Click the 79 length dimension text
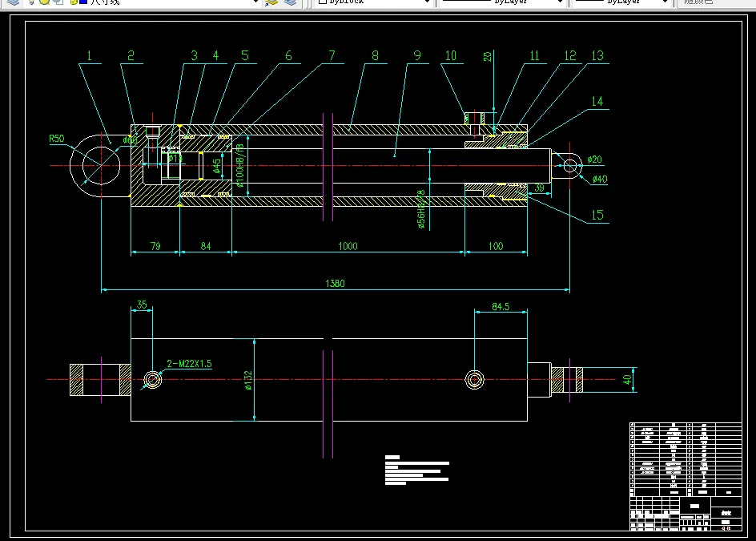 click(155, 246)
